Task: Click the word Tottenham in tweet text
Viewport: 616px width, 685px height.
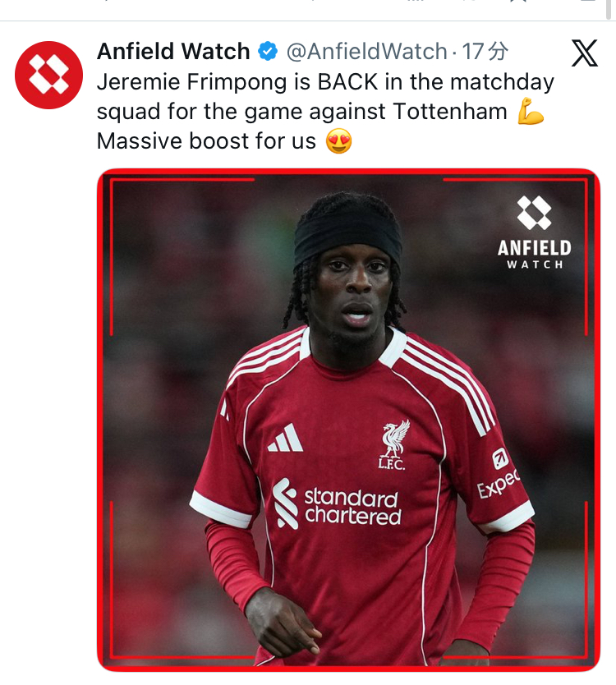Action: click(x=450, y=112)
